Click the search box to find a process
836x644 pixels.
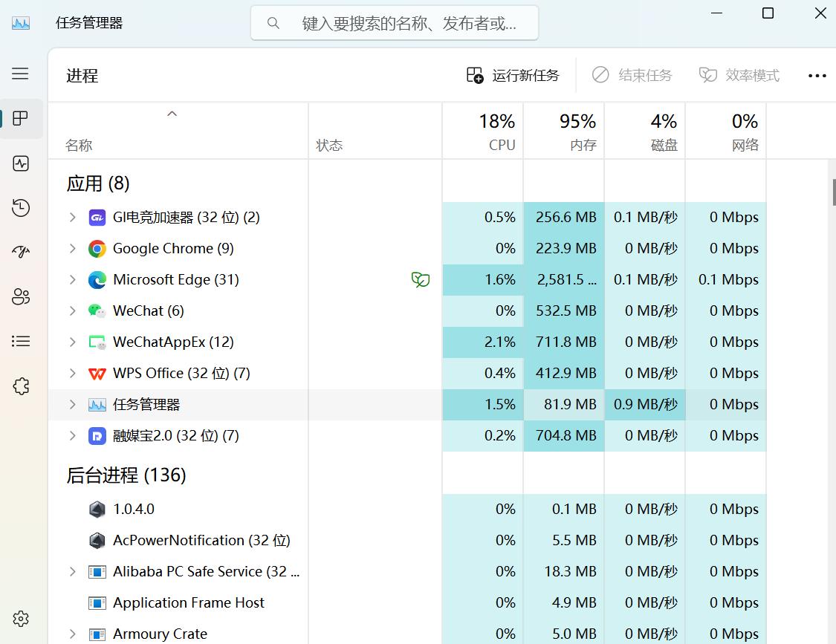(395, 22)
